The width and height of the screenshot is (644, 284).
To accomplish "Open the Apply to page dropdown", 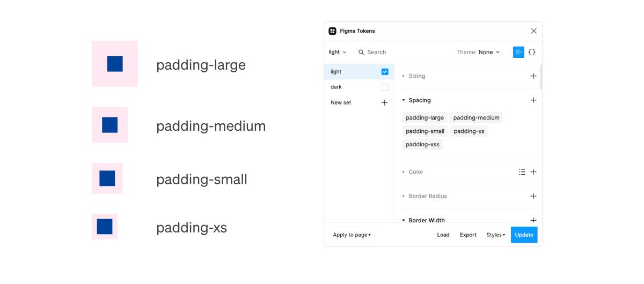I will coord(352,235).
